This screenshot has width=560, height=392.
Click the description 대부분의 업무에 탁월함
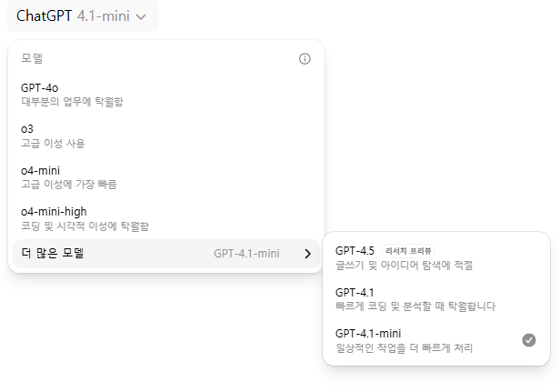(72, 102)
